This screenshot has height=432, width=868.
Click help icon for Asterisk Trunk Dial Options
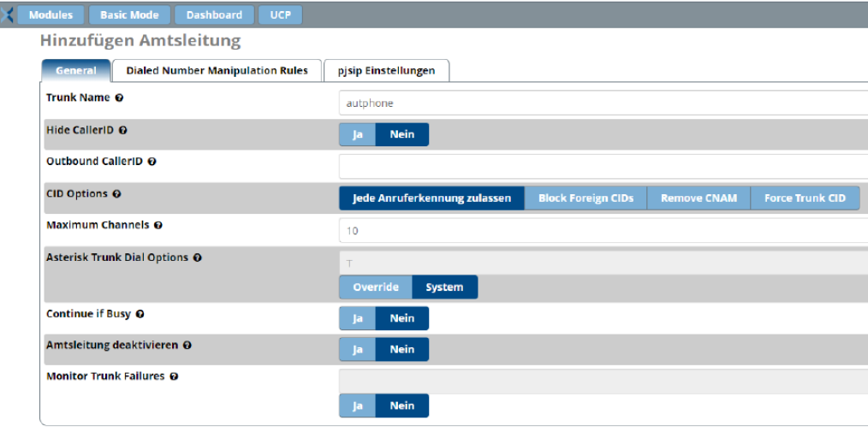pyautogui.click(x=197, y=257)
